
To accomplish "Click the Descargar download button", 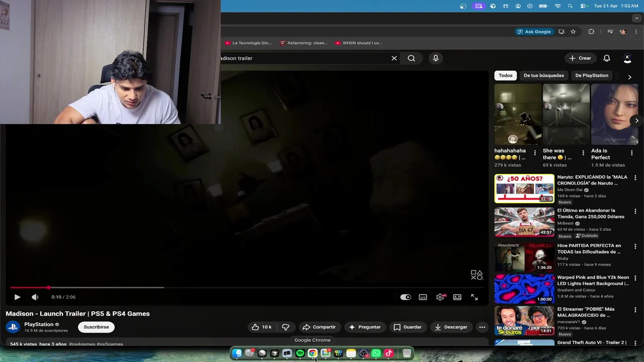I will tap(451, 327).
